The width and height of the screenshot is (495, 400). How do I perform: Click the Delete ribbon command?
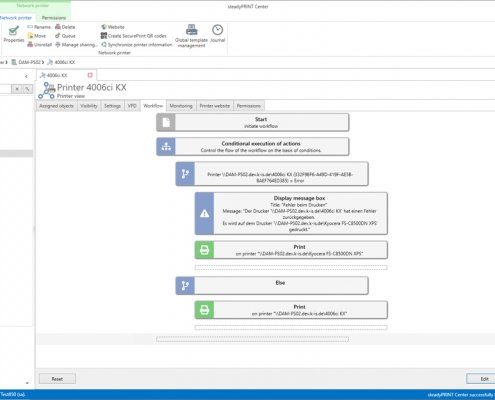tap(65, 27)
